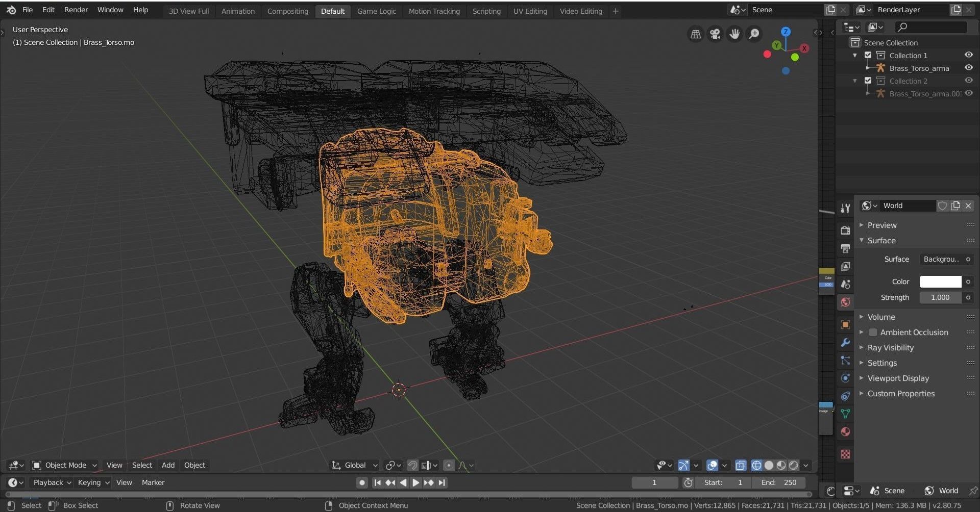This screenshot has height=512, width=980.
Task: Click the zoom view magnifier icon
Action: tap(754, 34)
